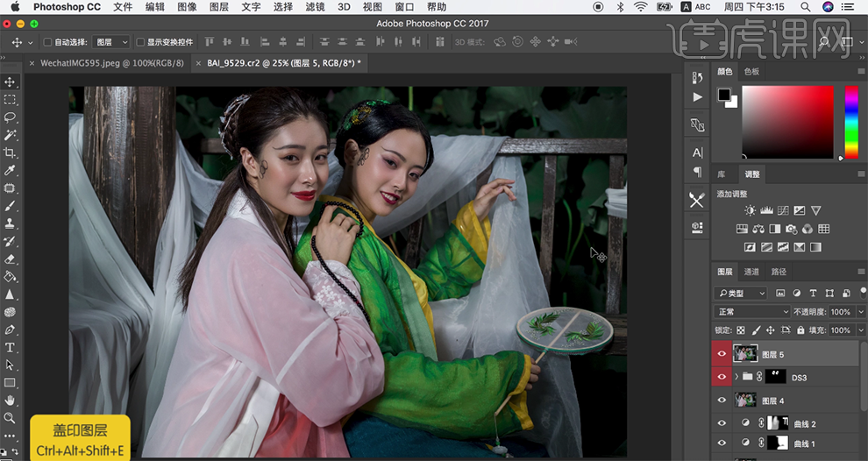The image size is (868, 461).
Task: Add a Brightness/Contrast adjustment
Action: pos(750,210)
